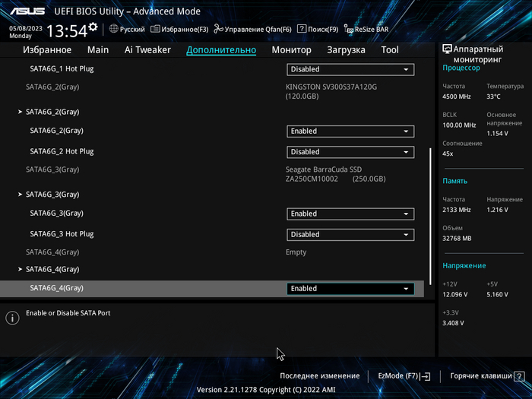Viewport: 532px width, 399px height.
Task: Click the ReSize BAR icon
Action: (349, 29)
